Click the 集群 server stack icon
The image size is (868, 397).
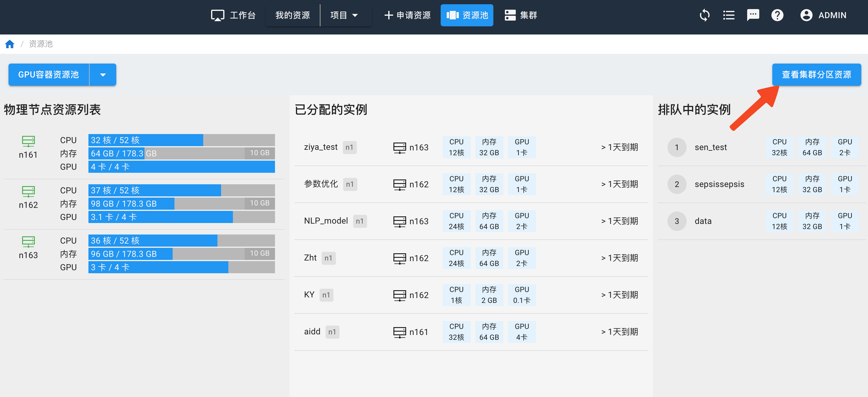click(x=510, y=15)
